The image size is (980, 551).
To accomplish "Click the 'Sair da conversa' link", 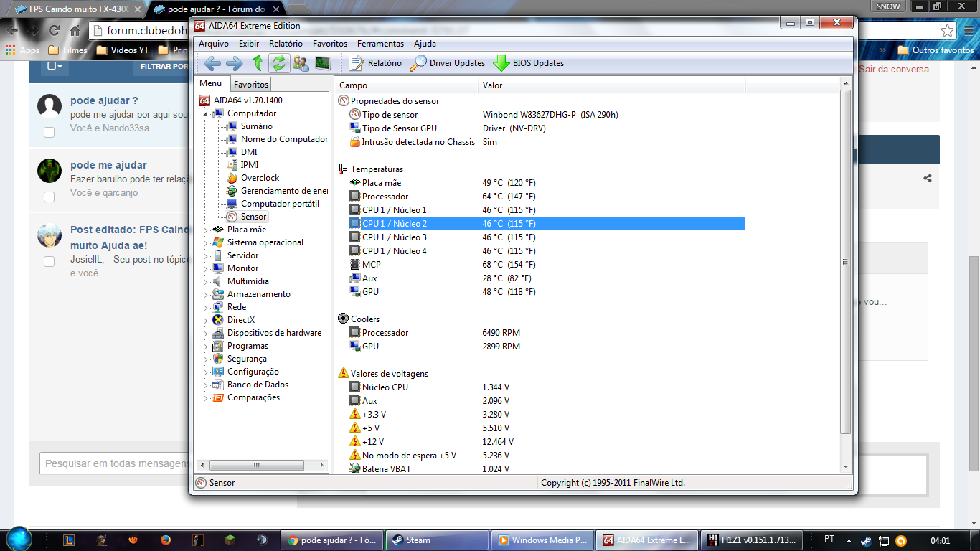I will (x=894, y=70).
